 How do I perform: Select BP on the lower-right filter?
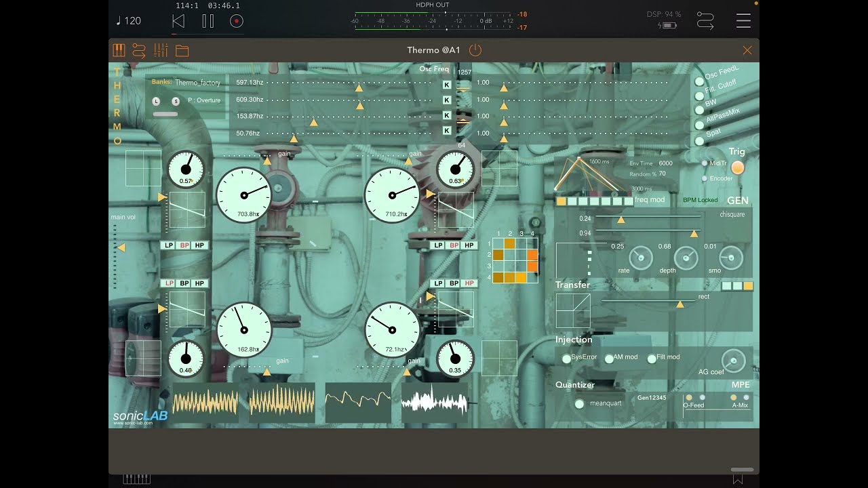point(454,283)
